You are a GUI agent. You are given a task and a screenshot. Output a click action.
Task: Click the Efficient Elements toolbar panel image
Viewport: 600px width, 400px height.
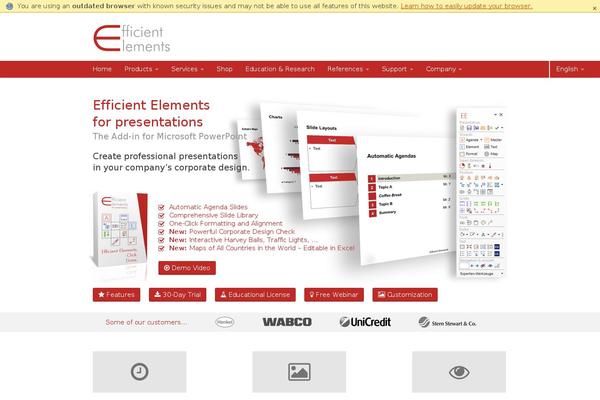click(481, 193)
